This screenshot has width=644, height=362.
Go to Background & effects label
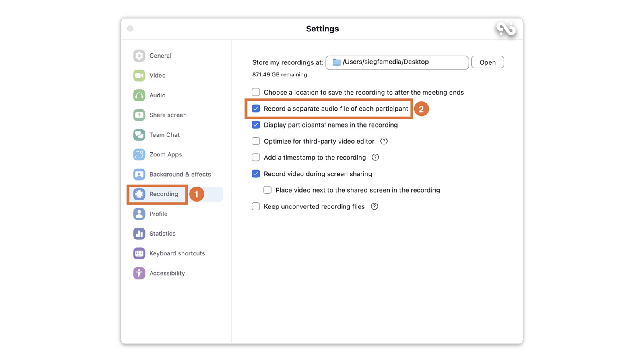180,174
